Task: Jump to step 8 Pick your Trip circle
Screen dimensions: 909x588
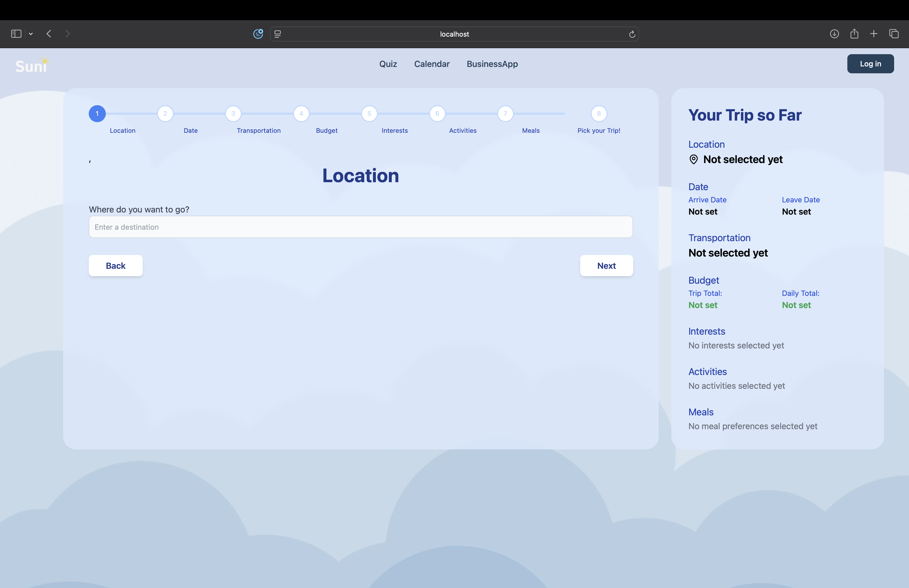Action: click(599, 114)
